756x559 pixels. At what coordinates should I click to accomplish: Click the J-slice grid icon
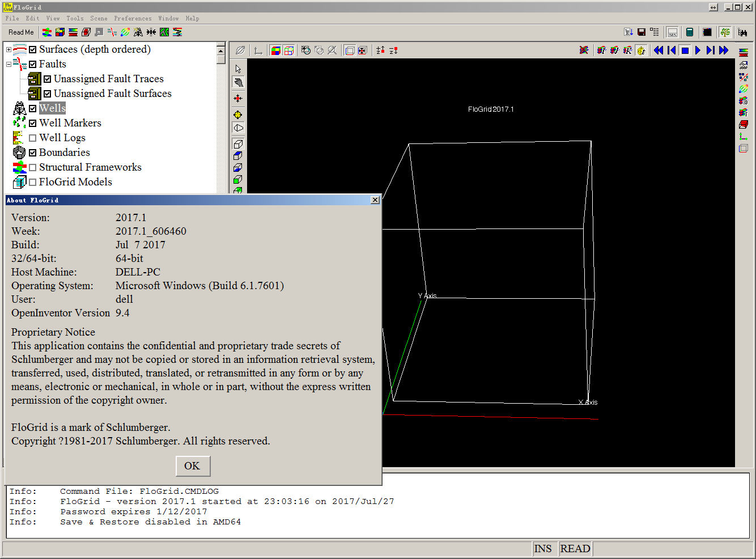615,50
